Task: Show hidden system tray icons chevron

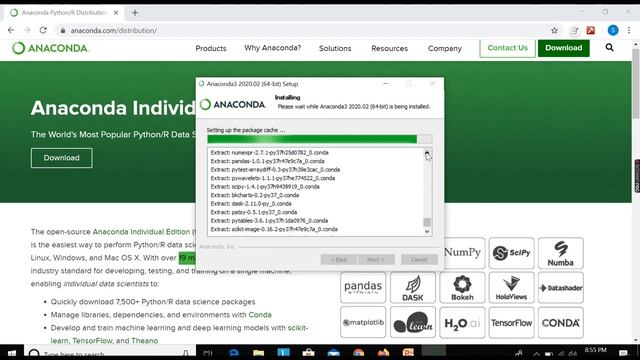Action: coord(536,354)
